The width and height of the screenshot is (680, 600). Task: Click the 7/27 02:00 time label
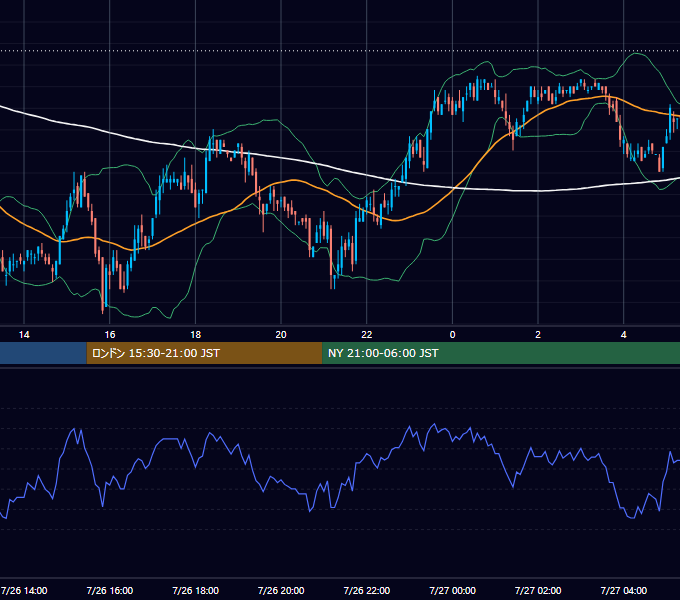538,590
